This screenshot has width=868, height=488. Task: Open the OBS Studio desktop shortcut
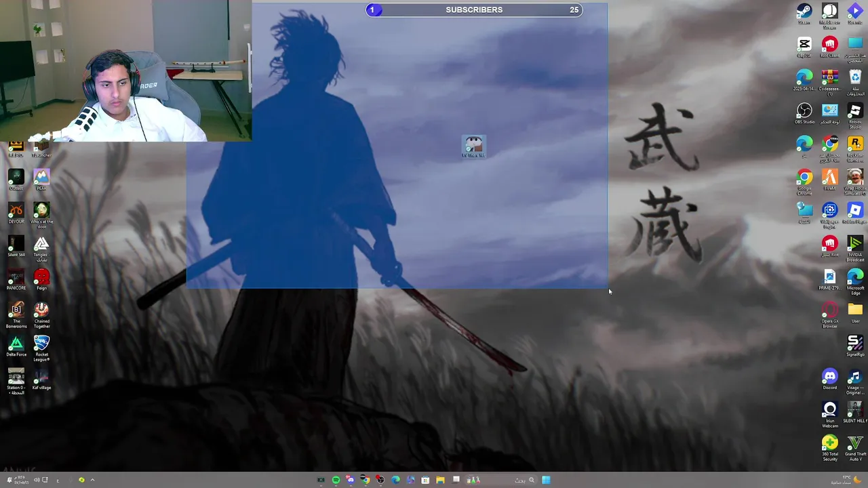tap(804, 114)
